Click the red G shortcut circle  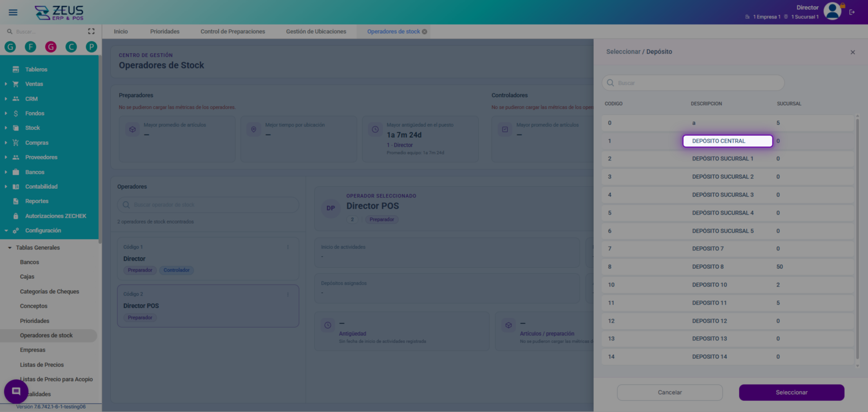click(51, 47)
